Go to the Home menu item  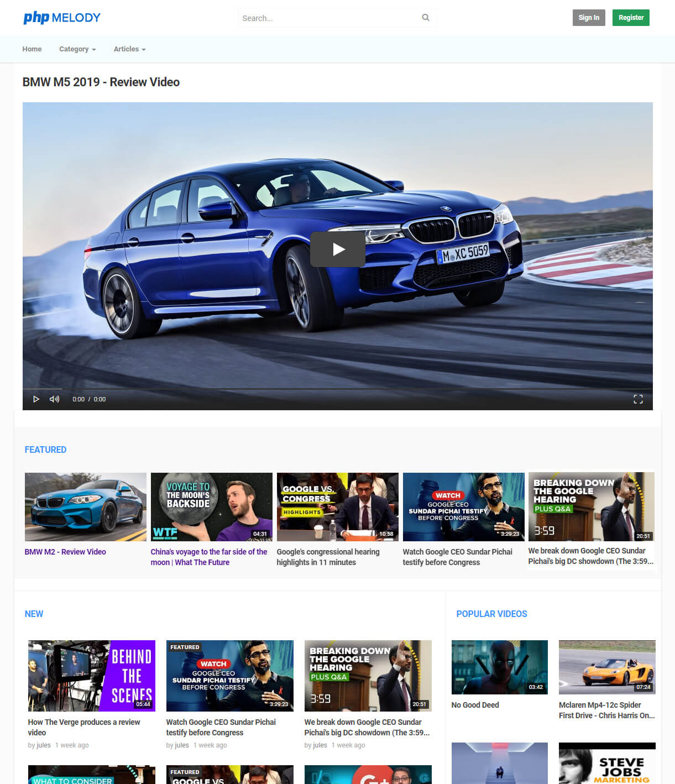pyautogui.click(x=32, y=49)
